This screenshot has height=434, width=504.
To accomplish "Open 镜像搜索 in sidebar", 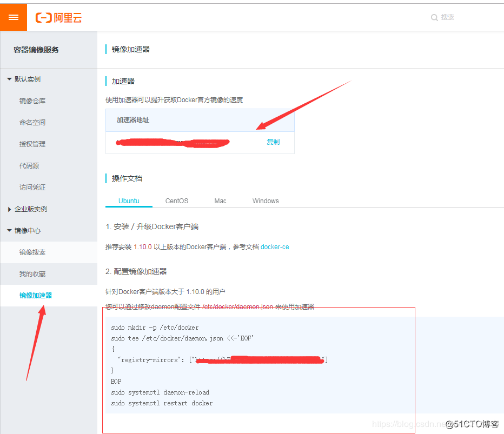I will (x=32, y=252).
